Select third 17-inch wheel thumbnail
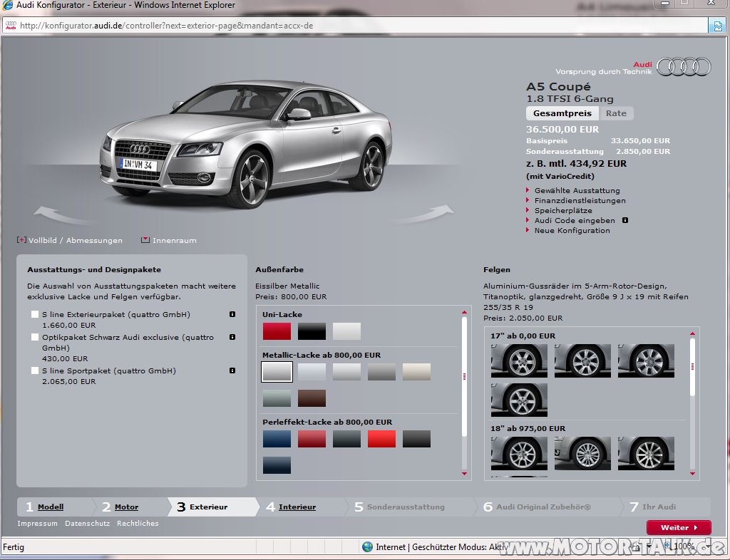 646,361
